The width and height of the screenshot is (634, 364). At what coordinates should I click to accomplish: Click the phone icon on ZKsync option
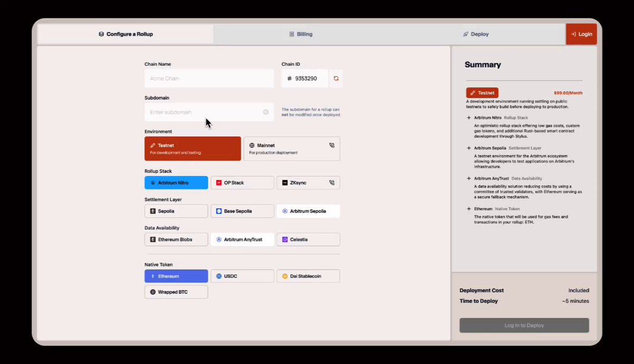[x=332, y=183]
